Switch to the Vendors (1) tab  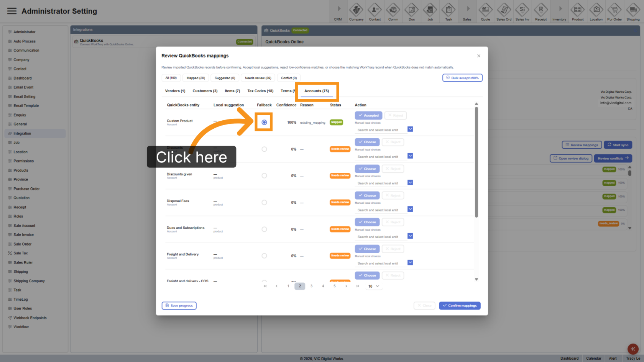click(x=175, y=91)
